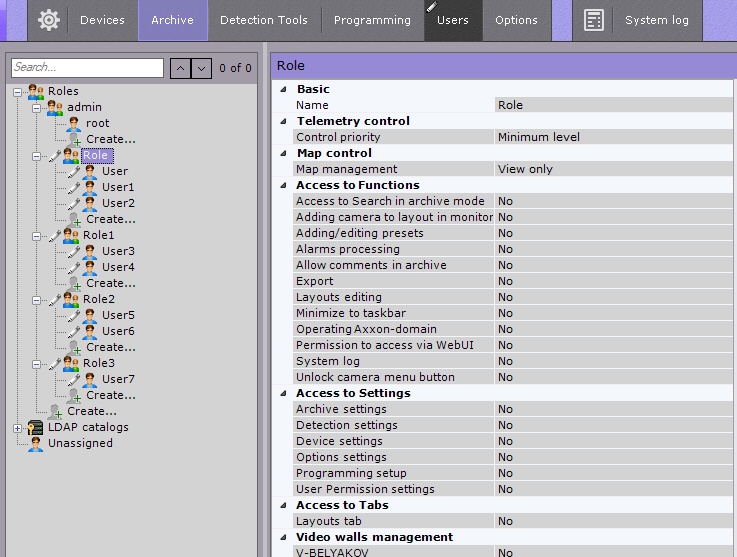Jump to previous search result arrow
Image resolution: width=737 pixels, height=557 pixels.
tap(180, 68)
